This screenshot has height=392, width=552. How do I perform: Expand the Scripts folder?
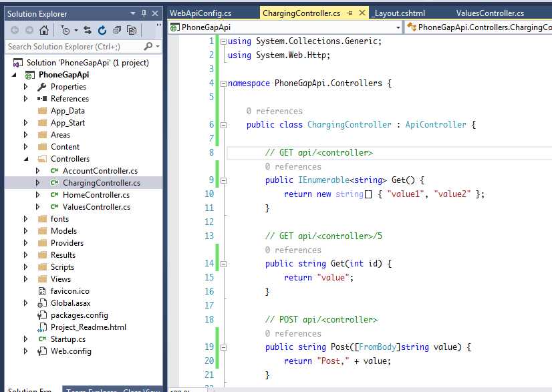tap(25, 267)
